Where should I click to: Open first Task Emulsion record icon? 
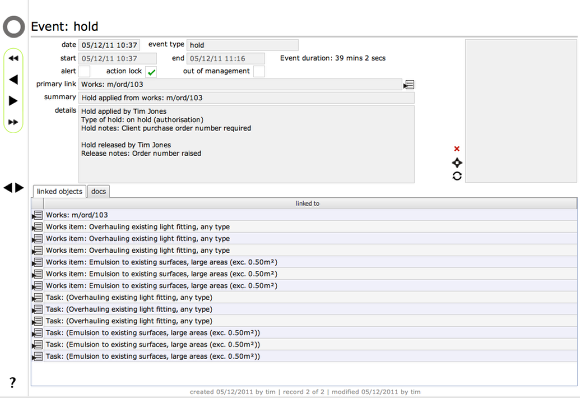pyautogui.click(x=37, y=333)
